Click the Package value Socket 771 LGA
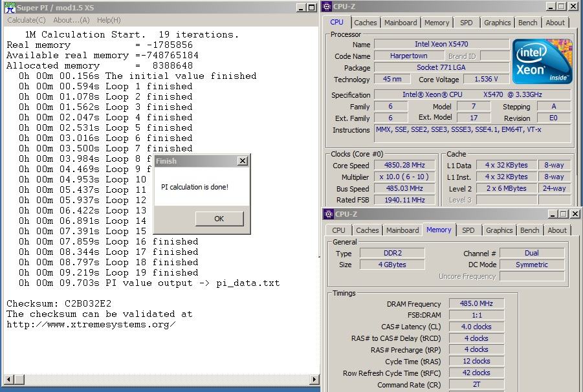Screen dimensions: 583x392 click(441, 67)
